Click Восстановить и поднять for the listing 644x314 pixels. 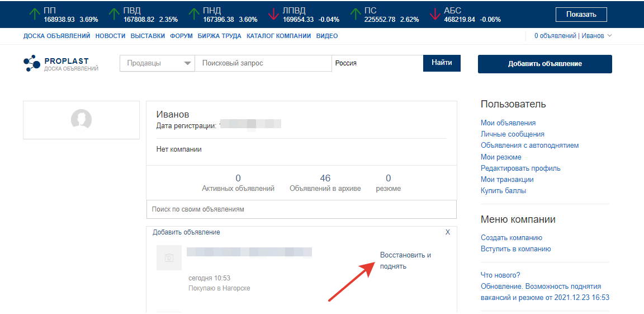coord(405,261)
